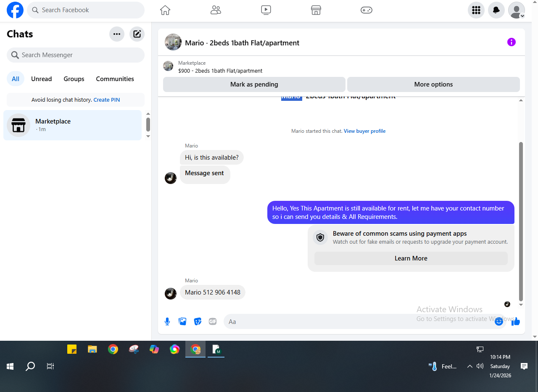
Task: Select the Communities chats tab
Action: pos(115,79)
